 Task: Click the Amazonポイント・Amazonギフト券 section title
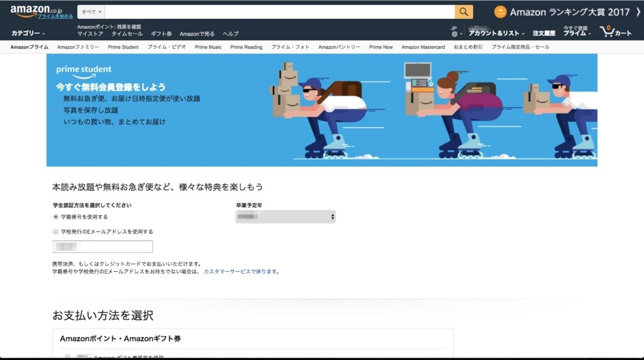click(120, 339)
